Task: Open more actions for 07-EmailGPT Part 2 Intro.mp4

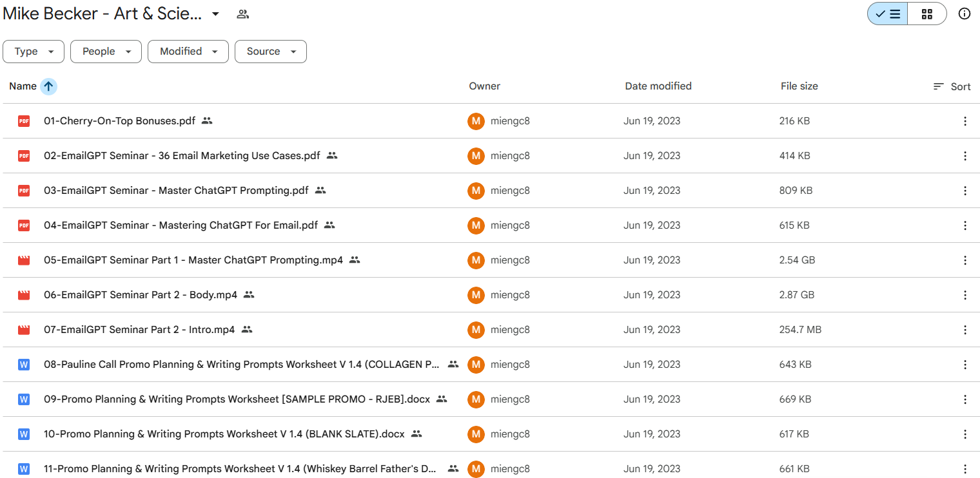Action: (965, 330)
